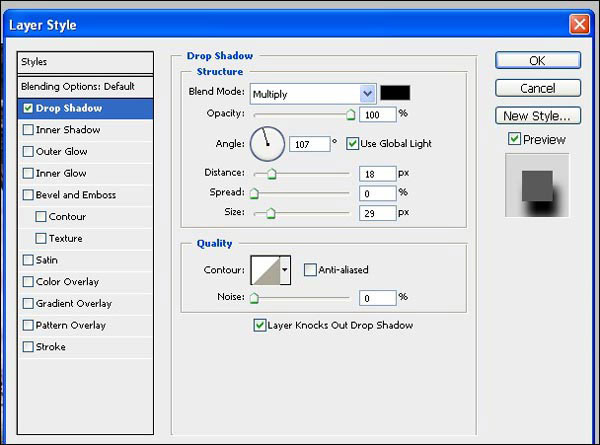This screenshot has width=600, height=445.
Task: Toggle the Use Global Light checkbox
Action: (352, 144)
